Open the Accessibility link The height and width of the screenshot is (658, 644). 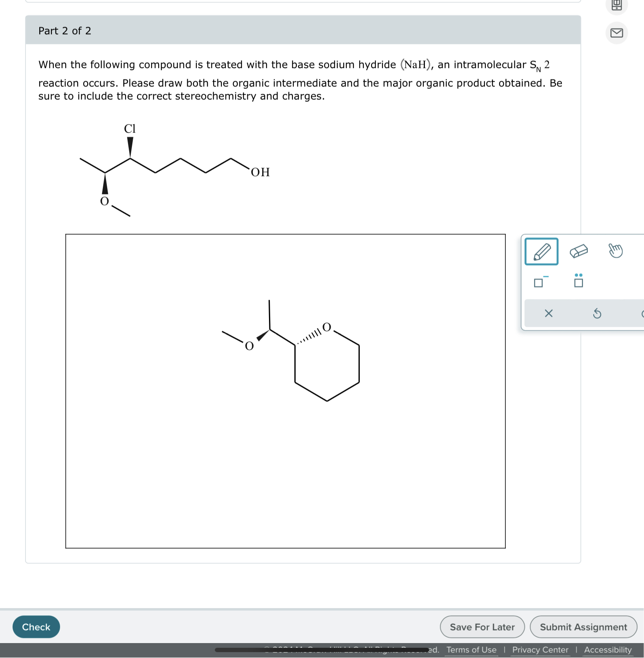pyautogui.click(x=607, y=649)
